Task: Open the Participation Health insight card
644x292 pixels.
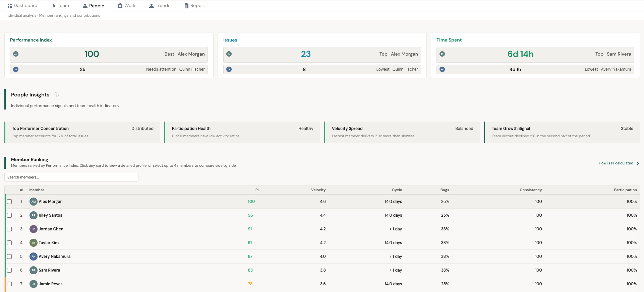Action: click(x=242, y=132)
